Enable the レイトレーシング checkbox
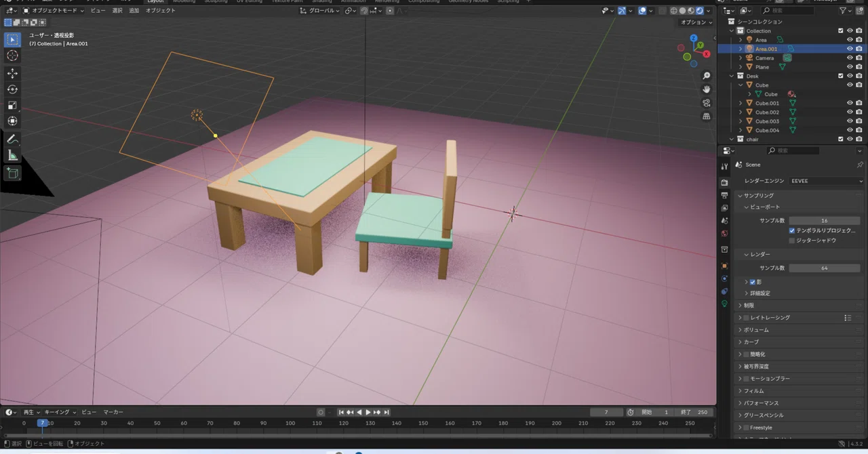 click(747, 317)
